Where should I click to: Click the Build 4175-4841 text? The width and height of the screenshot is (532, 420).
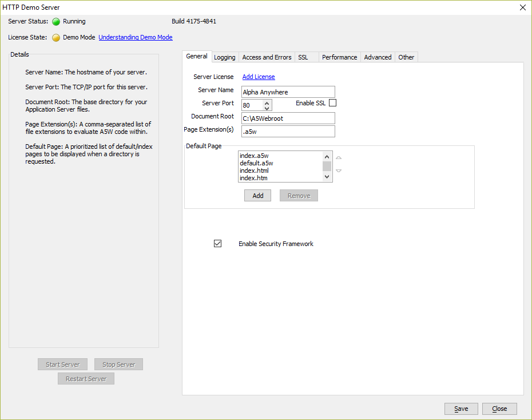(x=194, y=21)
